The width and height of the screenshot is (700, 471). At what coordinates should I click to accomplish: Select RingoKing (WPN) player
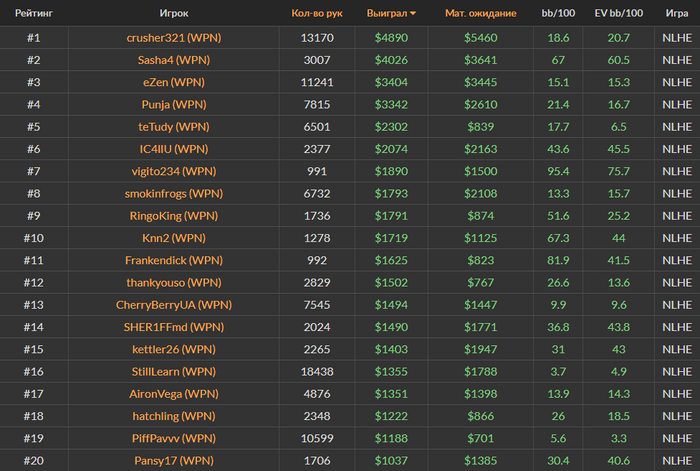coord(174,216)
